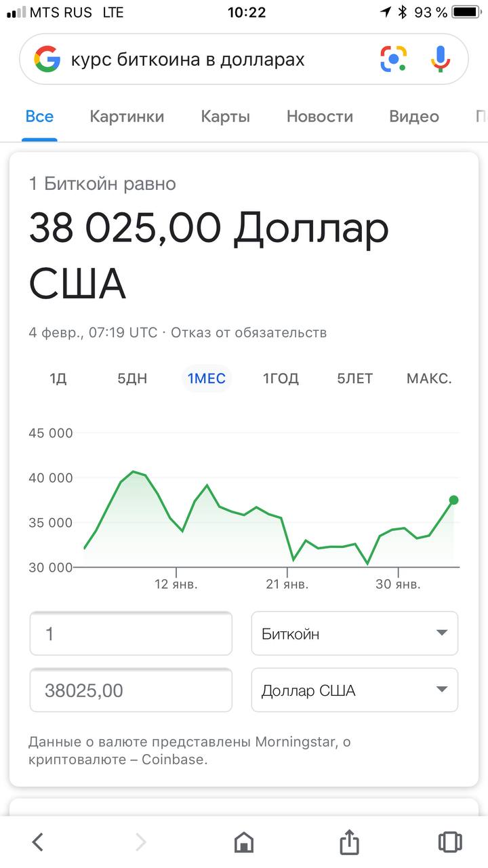Start voice search with microphone
This screenshot has height=868, width=488.
[x=441, y=60]
